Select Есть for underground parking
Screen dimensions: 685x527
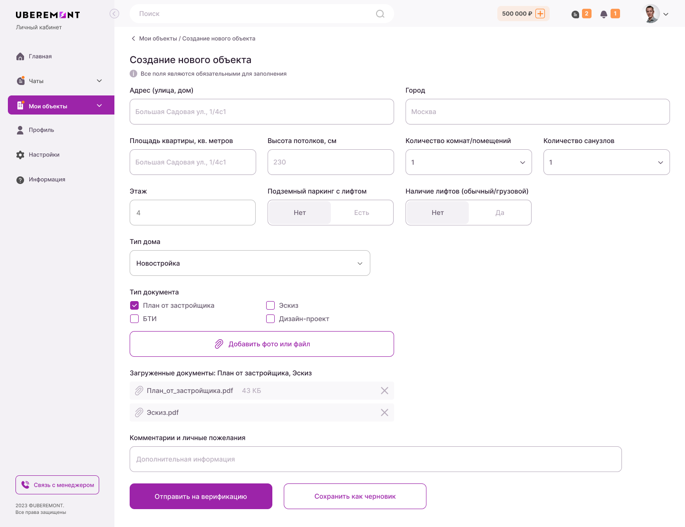click(x=361, y=213)
